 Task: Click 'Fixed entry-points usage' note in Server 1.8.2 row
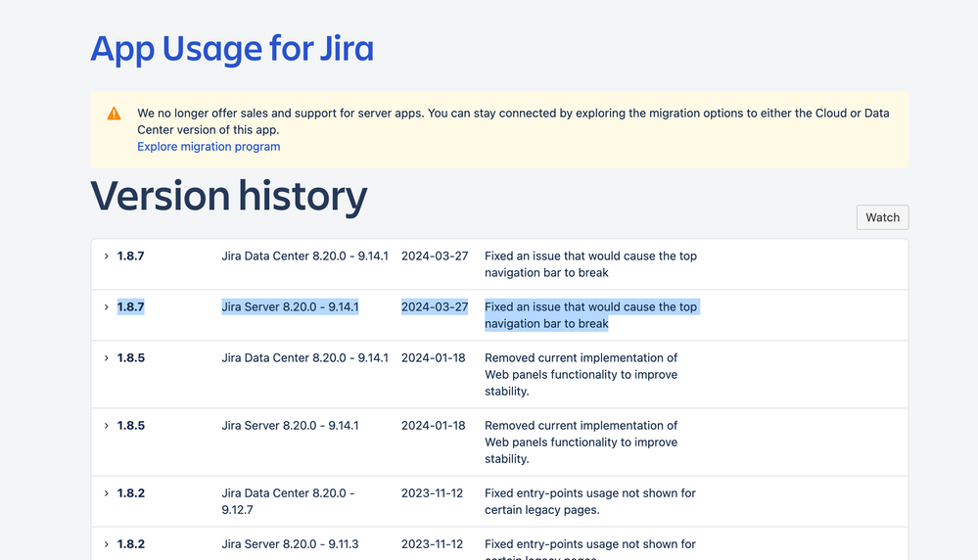click(590, 549)
